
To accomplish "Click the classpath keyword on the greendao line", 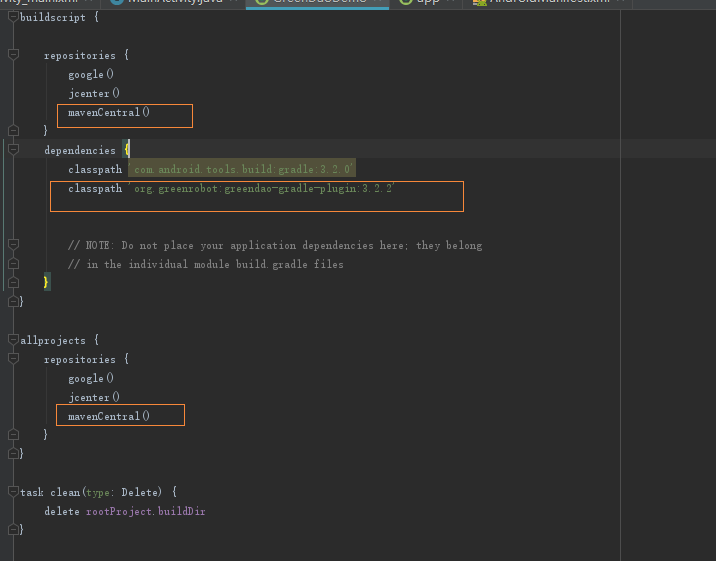I will tap(95, 189).
